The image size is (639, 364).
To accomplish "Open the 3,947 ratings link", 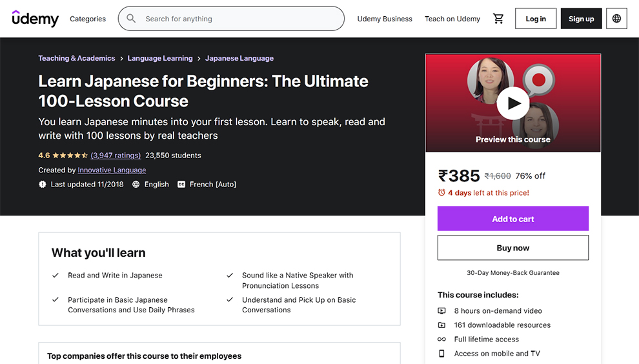I will pos(116,156).
